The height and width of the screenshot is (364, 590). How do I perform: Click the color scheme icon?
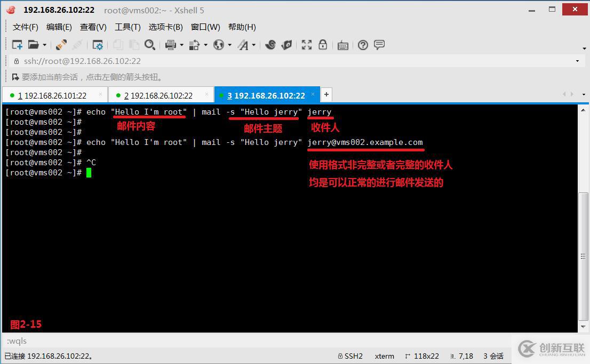click(x=194, y=45)
